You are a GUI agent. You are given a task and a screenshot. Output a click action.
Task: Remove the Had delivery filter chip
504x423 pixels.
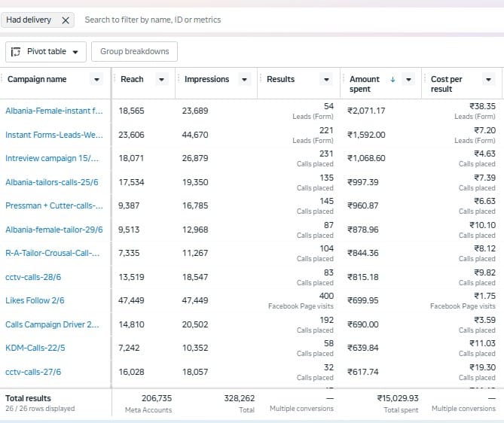[66, 20]
